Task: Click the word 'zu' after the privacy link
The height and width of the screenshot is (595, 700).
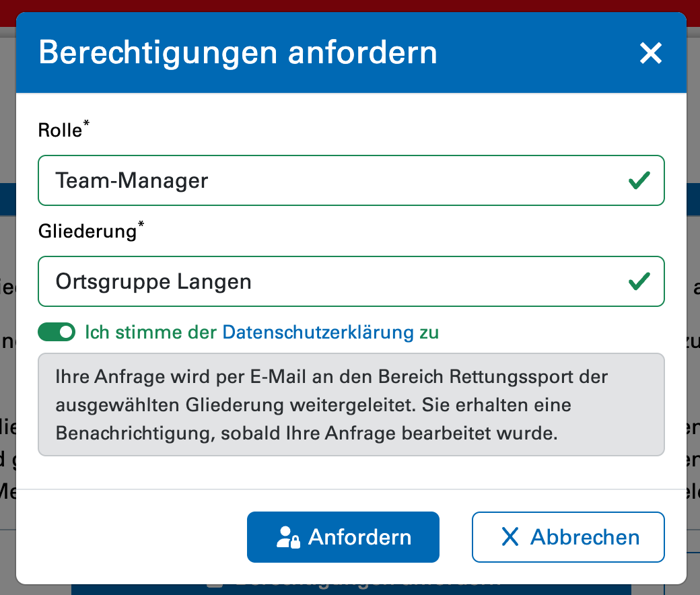Action: (429, 332)
